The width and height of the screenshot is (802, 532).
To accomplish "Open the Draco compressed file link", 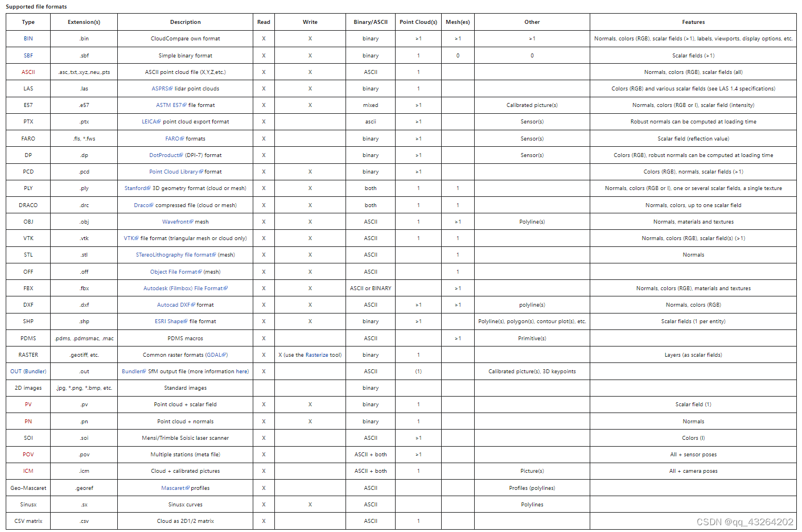I will (143, 205).
